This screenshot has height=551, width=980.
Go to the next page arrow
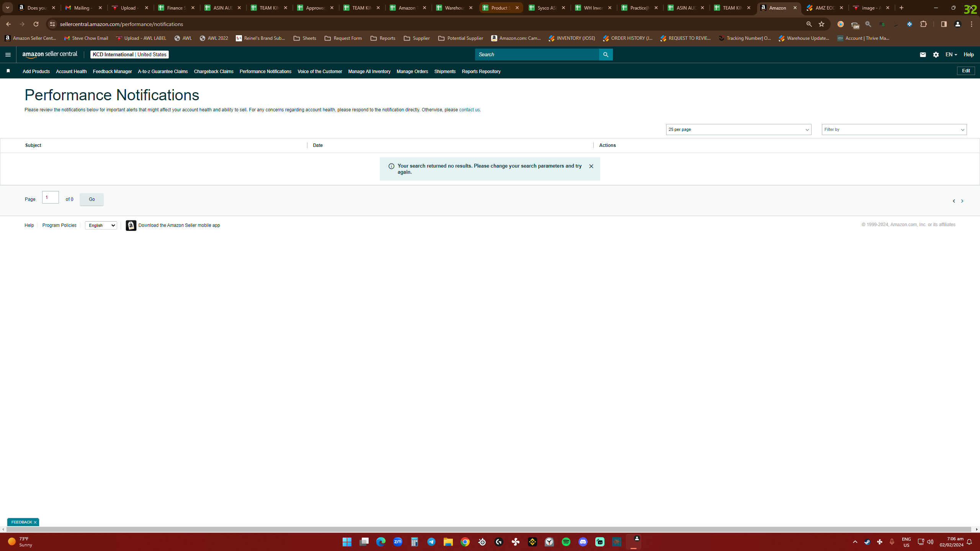tap(962, 201)
